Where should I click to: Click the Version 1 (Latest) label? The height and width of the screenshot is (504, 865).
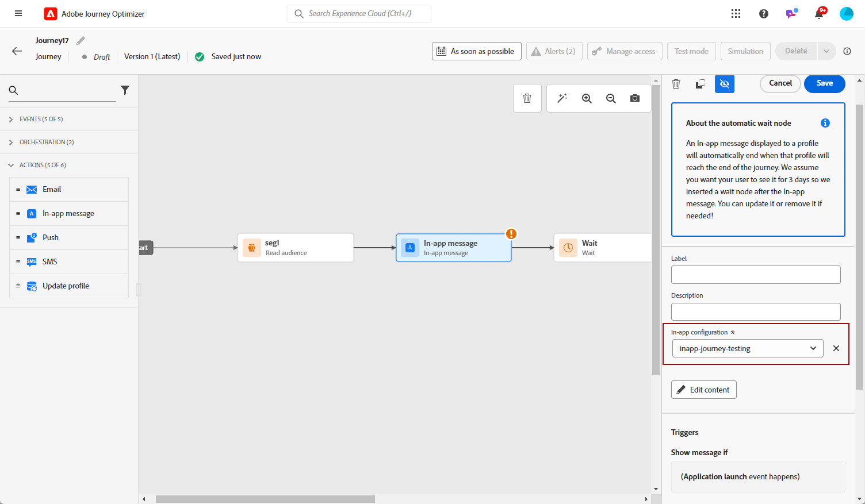[x=152, y=56]
